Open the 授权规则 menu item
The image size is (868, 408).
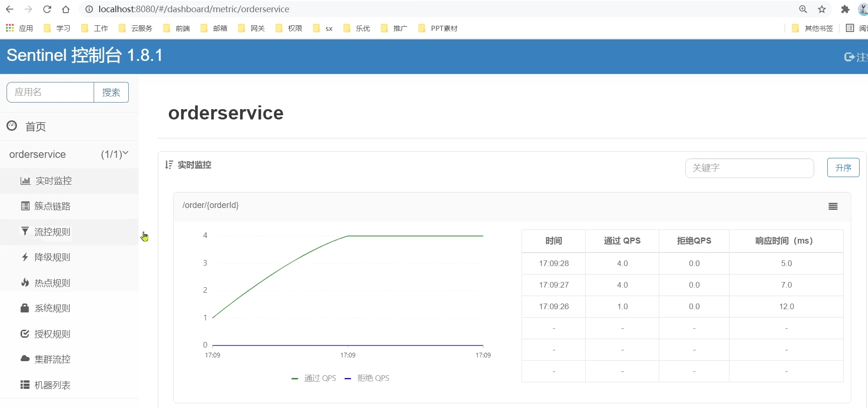tap(52, 334)
